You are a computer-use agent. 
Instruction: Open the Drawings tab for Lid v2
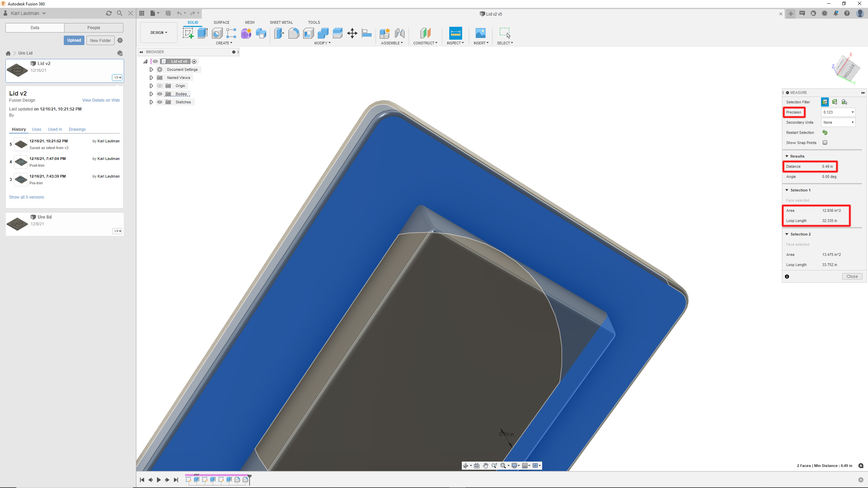(77, 129)
